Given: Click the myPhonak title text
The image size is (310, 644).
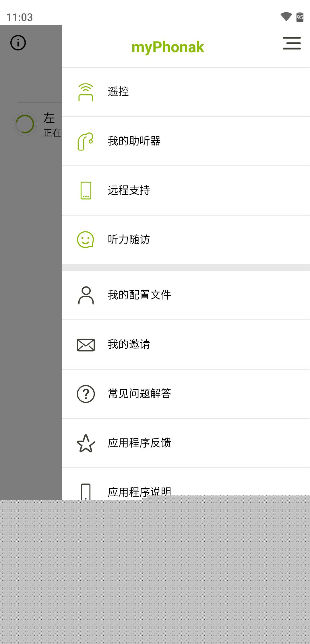Looking at the screenshot, I should [x=168, y=47].
